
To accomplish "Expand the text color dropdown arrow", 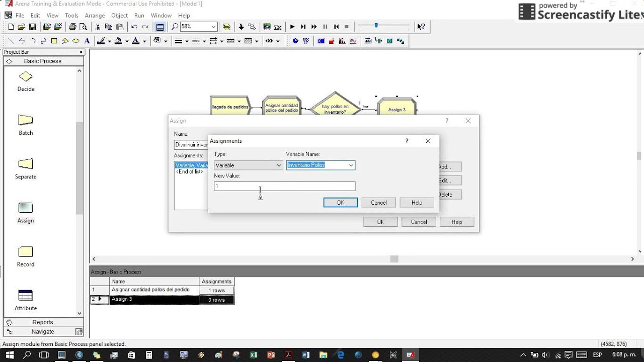I will tap(144, 41).
